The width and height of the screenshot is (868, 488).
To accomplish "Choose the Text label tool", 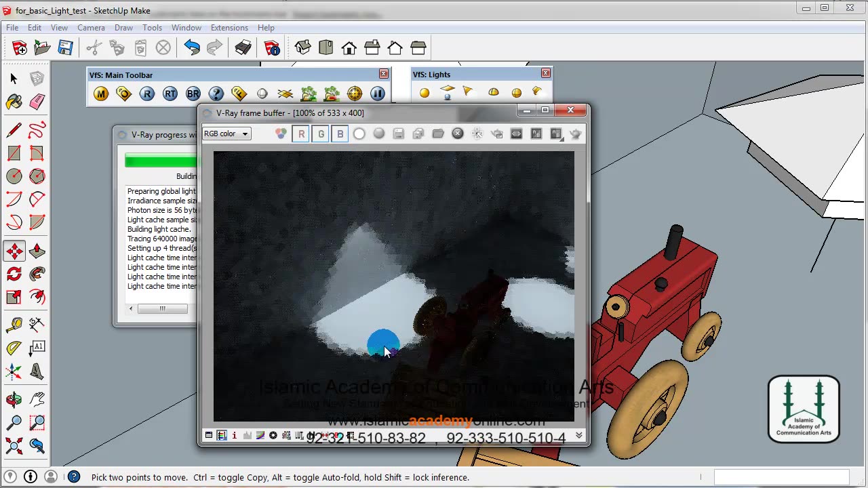I will click(x=37, y=348).
